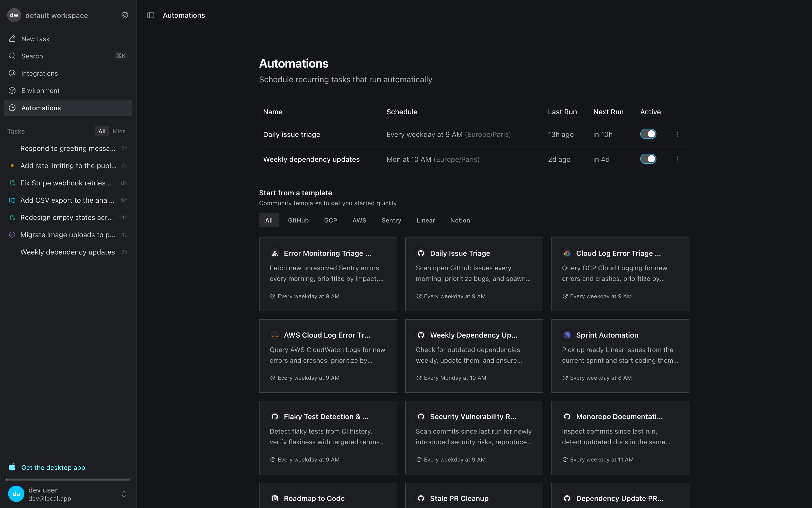Click the dev@local.app email text
The image size is (812, 508).
pyautogui.click(x=50, y=499)
